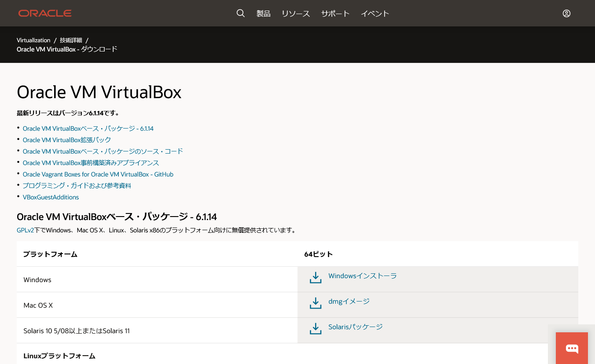
Task: Click the Windowsインストーラ download link
Action: coord(362,276)
